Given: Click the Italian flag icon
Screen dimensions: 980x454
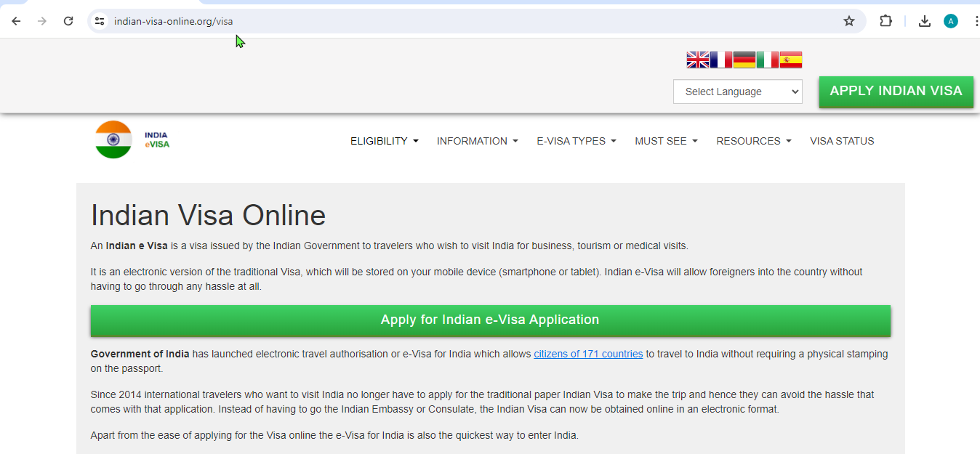Looking at the screenshot, I should coord(768,60).
